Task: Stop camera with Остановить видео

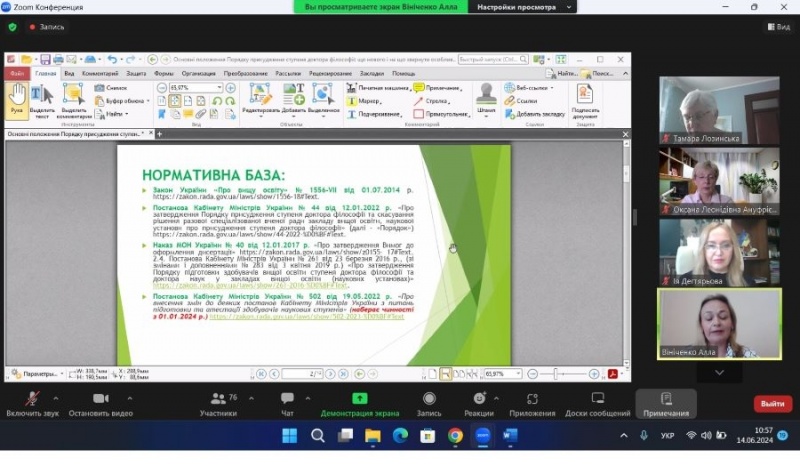Action: (x=99, y=400)
